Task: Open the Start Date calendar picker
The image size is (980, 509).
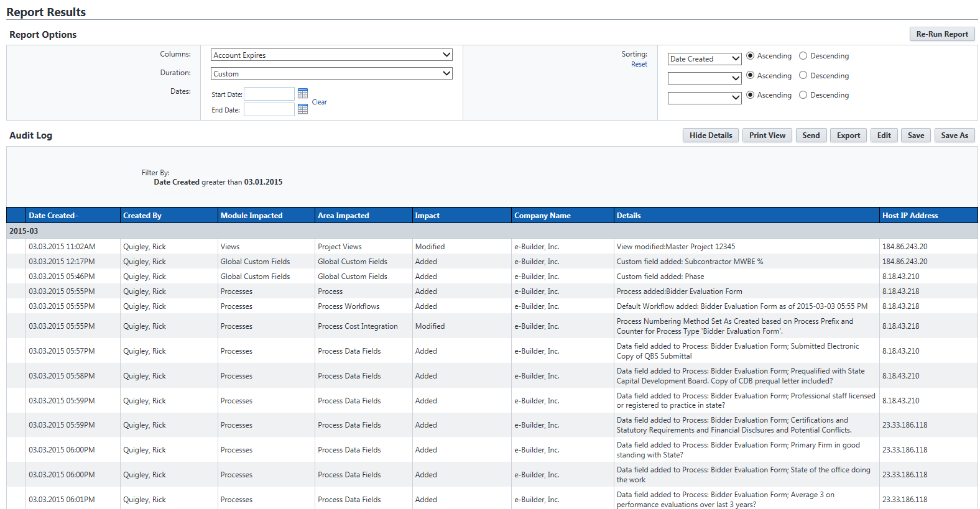Action: point(303,93)
